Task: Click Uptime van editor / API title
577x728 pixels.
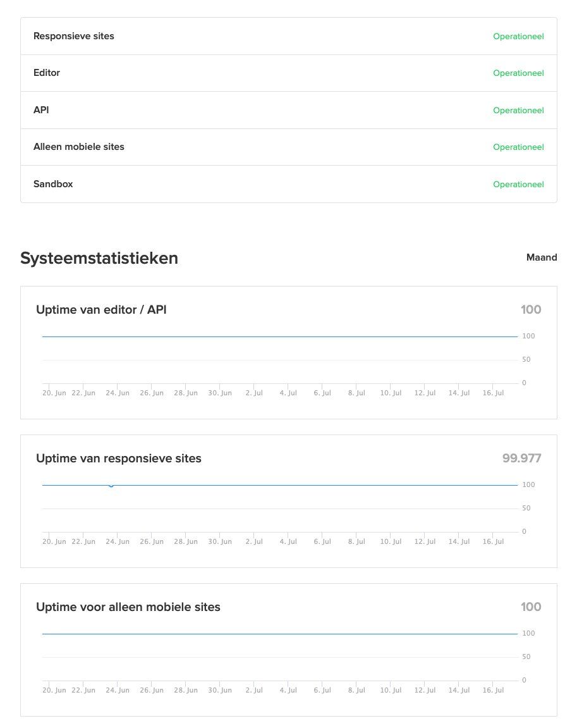Action: tap(101, 310)
